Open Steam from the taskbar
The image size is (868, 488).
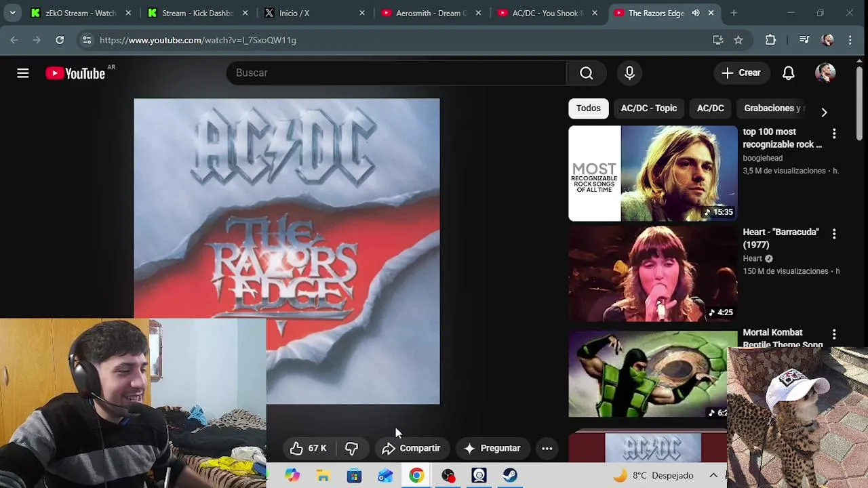point(510,476)
